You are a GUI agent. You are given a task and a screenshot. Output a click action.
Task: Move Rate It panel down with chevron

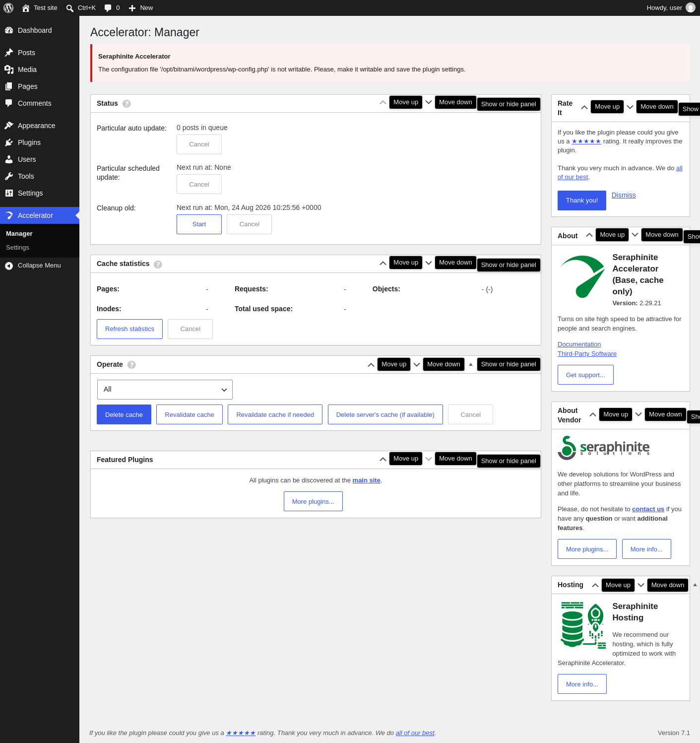coord(630,107)
